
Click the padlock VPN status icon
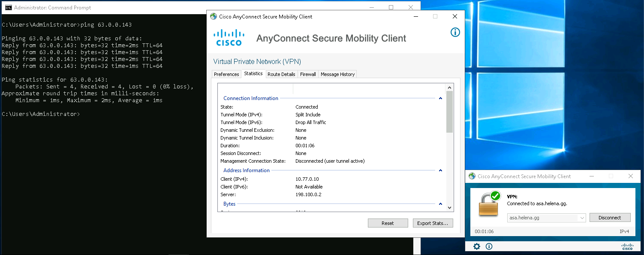tap(489, 204)
